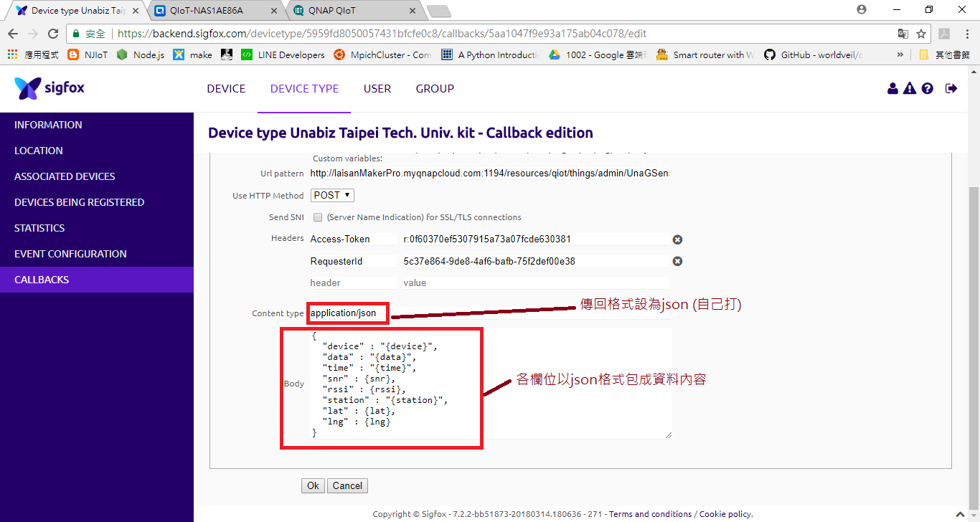Viewport: 980px width, 522px height.
Task: Open the 1002 Google Drive bookmark
Action: coord(598,54)
